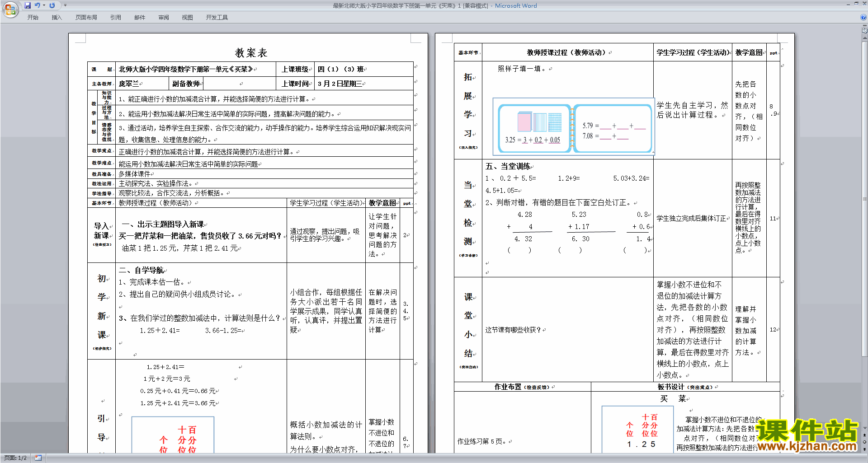Open the 引用 ribbon tab
Screen dimensions: 868x463
116,18
